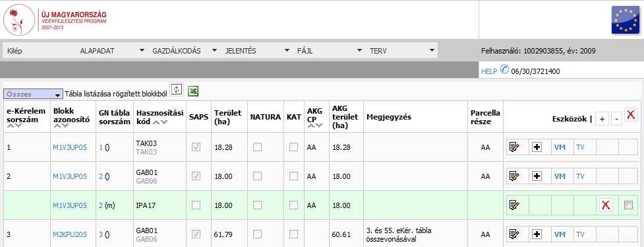Toggle SAPS checkbox in the IPA17 row

196,205
